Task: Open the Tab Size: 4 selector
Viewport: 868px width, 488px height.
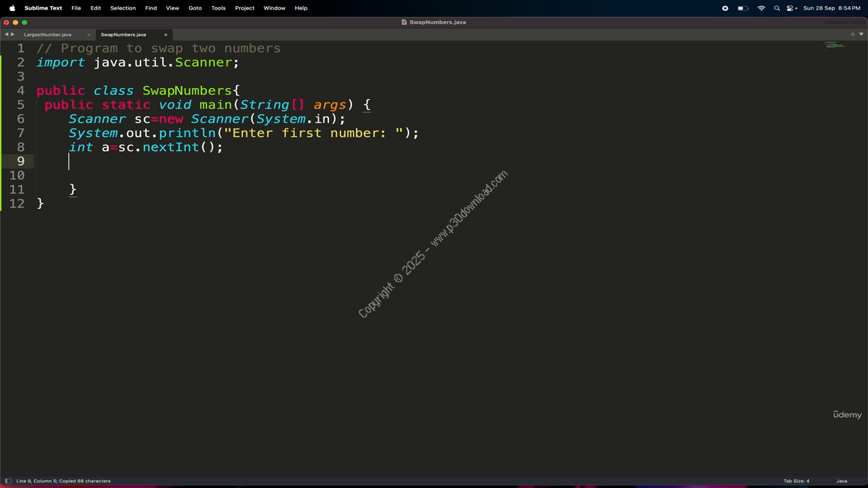Action: (796, 481)
